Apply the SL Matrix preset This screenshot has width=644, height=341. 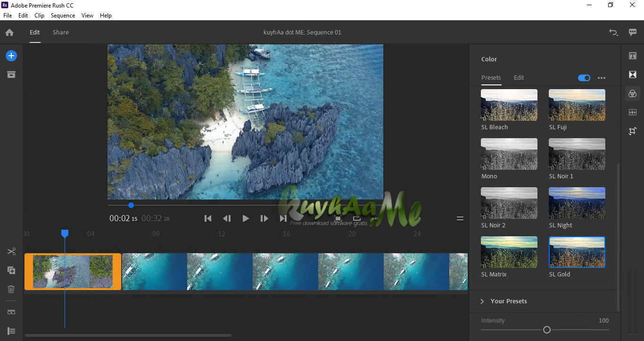click(x=509, y=252)
